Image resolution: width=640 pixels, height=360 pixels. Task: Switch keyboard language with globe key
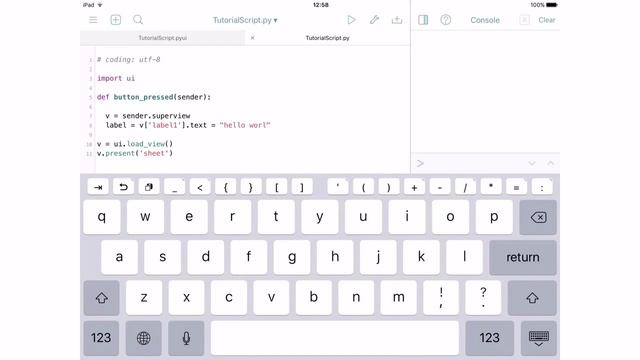click(144, 338)
